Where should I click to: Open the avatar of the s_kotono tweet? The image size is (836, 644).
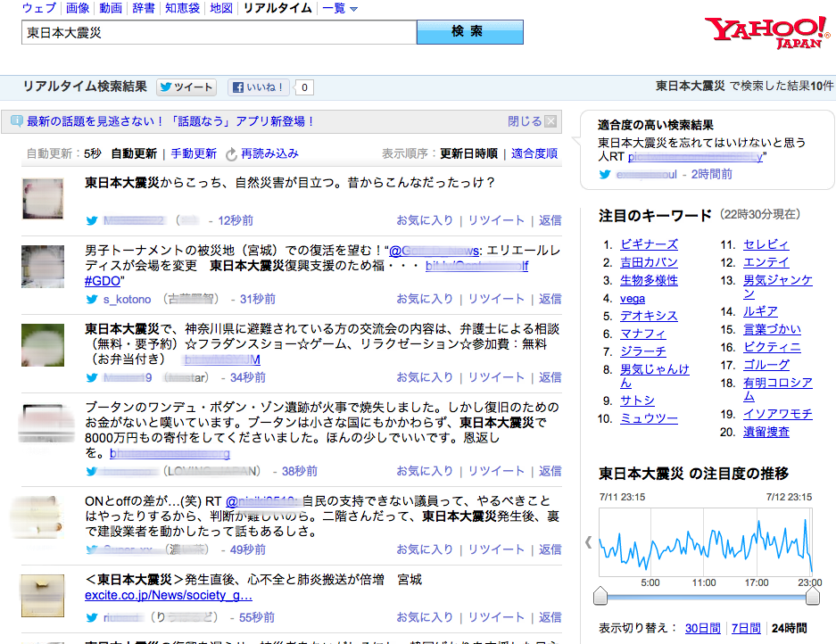(43, 267)
